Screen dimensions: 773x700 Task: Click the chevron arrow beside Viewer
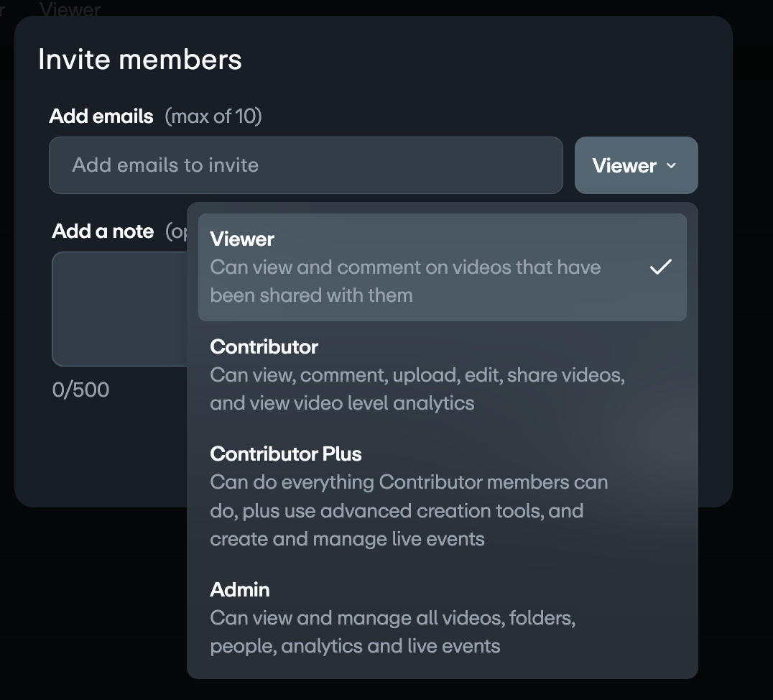672,166
